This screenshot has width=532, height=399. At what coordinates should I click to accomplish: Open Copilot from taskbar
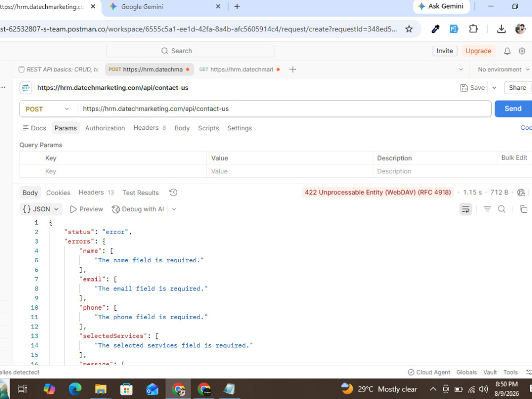49,389
